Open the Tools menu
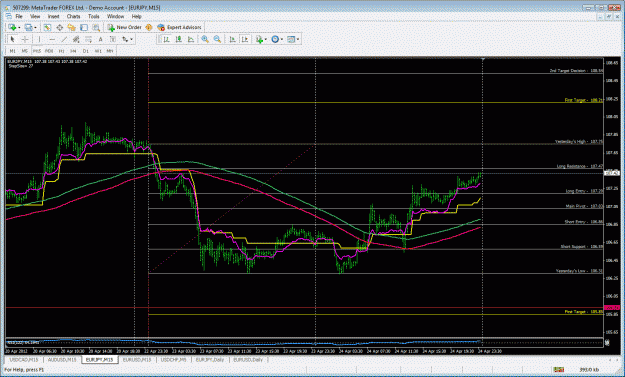 pos(94,16)
